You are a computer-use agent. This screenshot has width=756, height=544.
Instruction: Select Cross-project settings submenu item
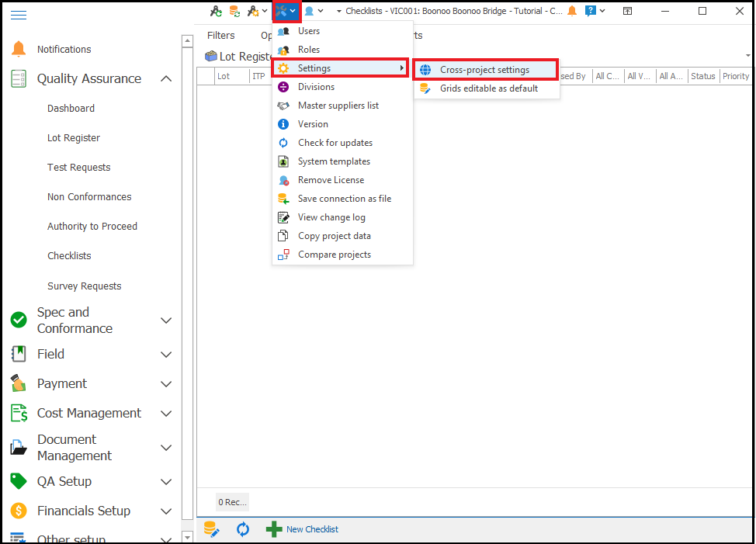click(484, 70)
